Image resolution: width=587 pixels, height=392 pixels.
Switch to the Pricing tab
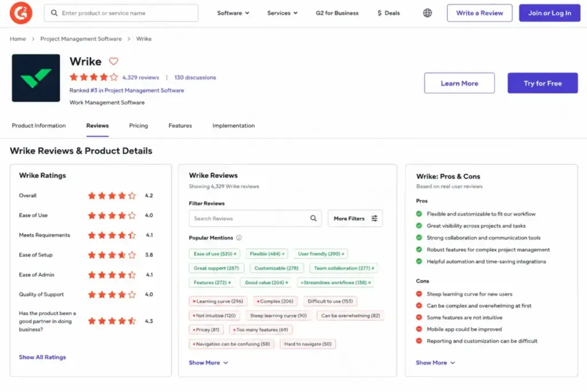click(x=139, y=126)
